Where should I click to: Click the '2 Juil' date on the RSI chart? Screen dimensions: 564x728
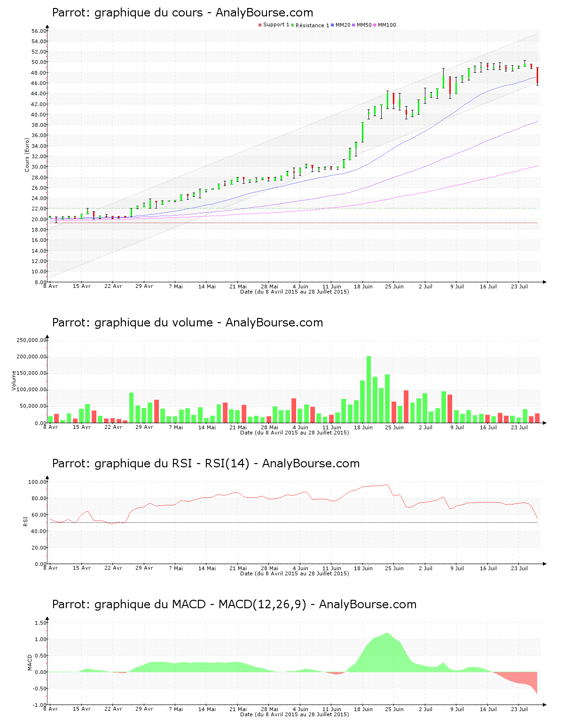point(425,568)
